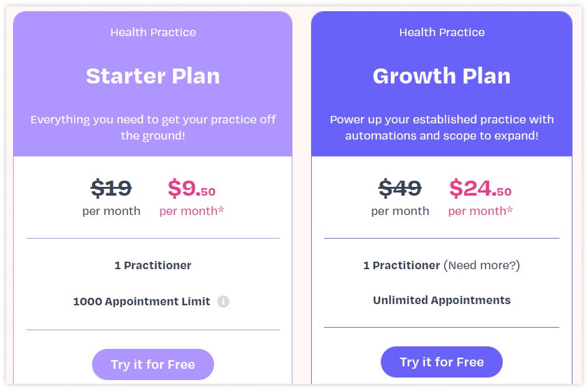This screenshot has height=390, width=588.
Task: Select the Growth Plan heading
Action: point(442,76)
